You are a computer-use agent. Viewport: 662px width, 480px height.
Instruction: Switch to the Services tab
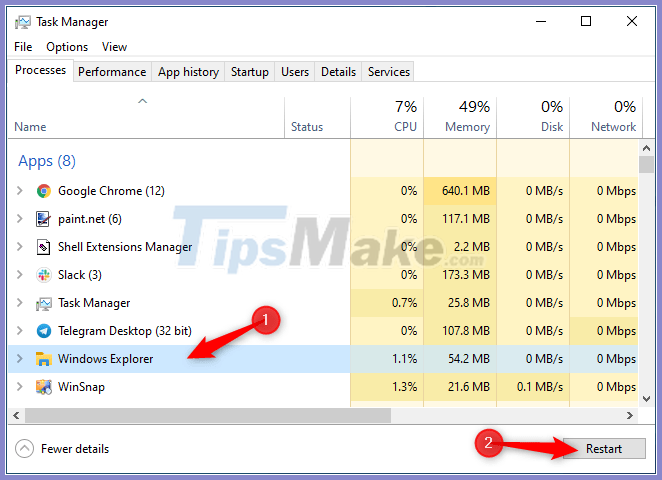[x=388, y=72]
